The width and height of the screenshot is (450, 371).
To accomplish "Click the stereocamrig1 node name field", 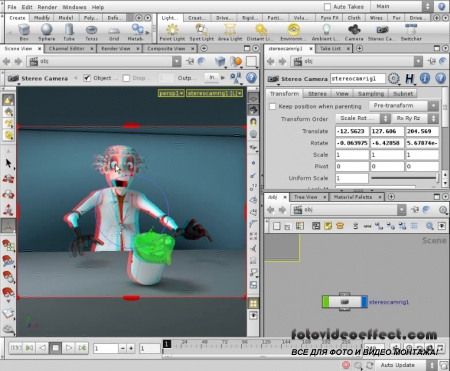I will [x=358, y=79].
